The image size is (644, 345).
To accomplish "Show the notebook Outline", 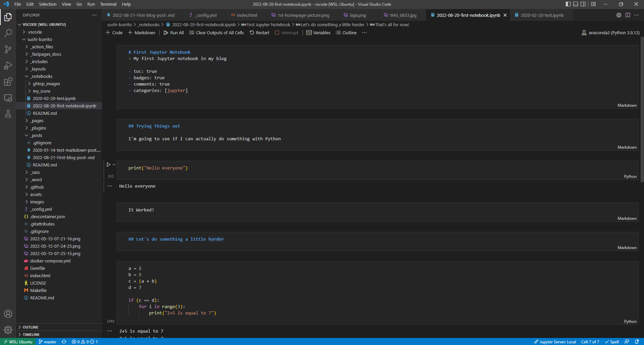I will 346,33.
